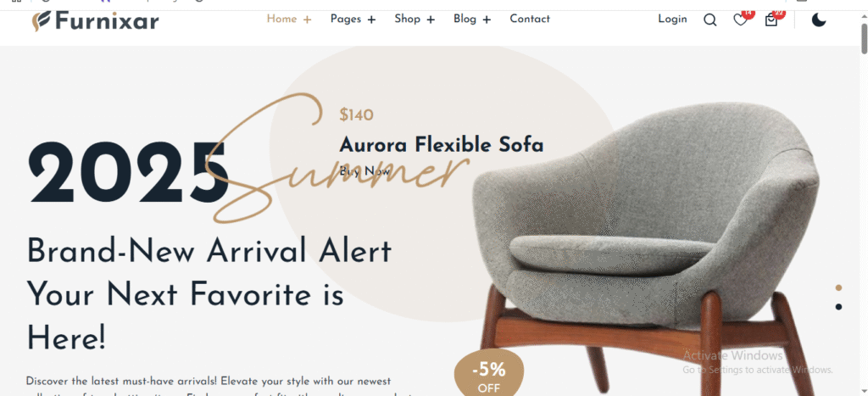Open the Blog menu

(x=472, y=19)
